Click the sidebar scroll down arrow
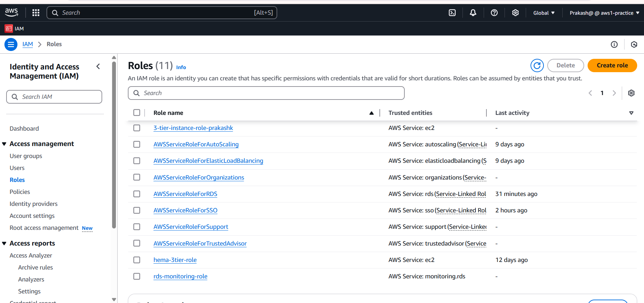Screen dimensions: 644x303 click(x=114, y=300)
